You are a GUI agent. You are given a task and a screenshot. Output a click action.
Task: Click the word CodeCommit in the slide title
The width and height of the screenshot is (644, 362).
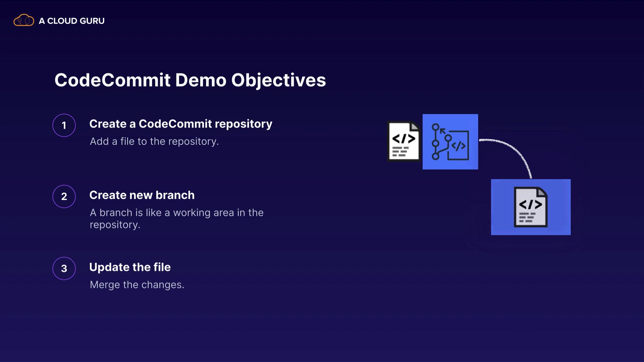(112, 80)
